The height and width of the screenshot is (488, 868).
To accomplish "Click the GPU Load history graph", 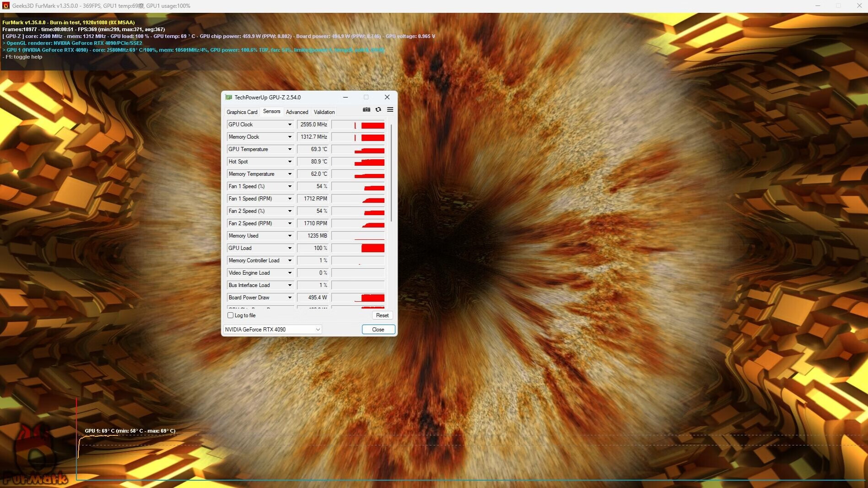I will [x=358, y=248].
